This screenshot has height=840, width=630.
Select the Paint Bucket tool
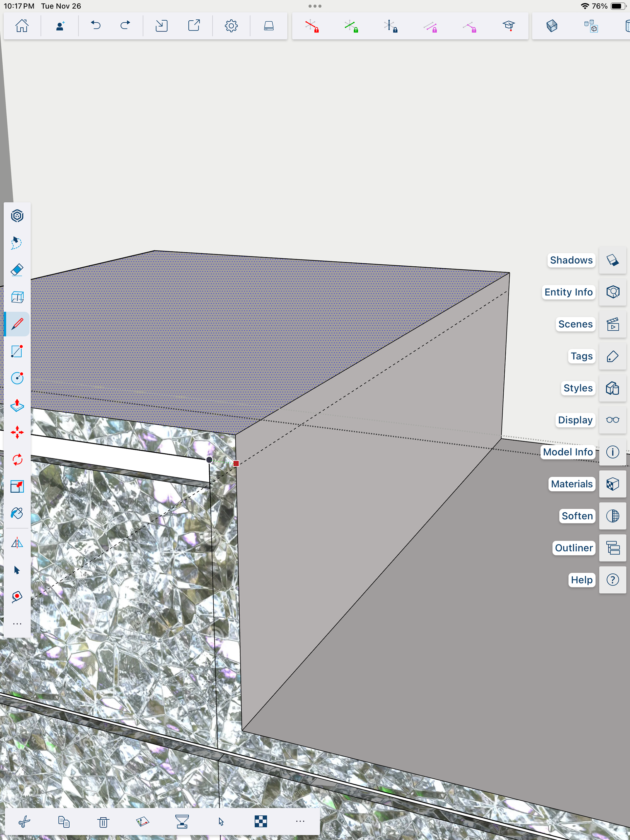tap(17, 513)
